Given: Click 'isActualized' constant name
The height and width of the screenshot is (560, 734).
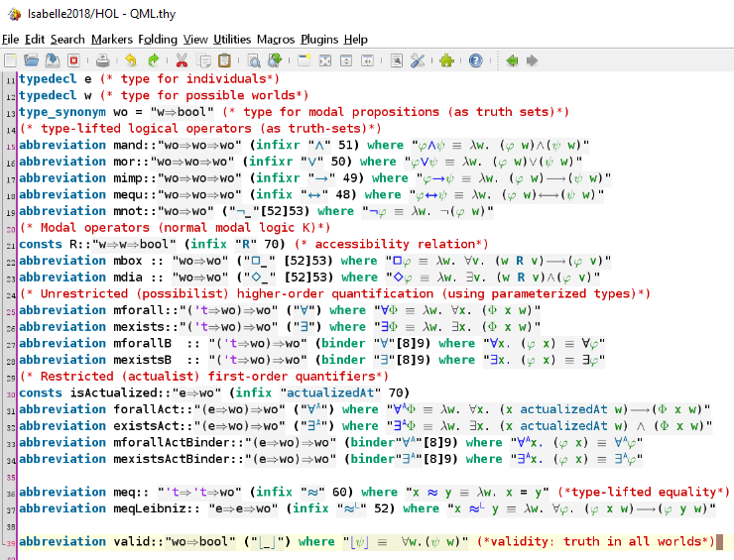Looking at the screenshot, I should [x=114, y=392].
